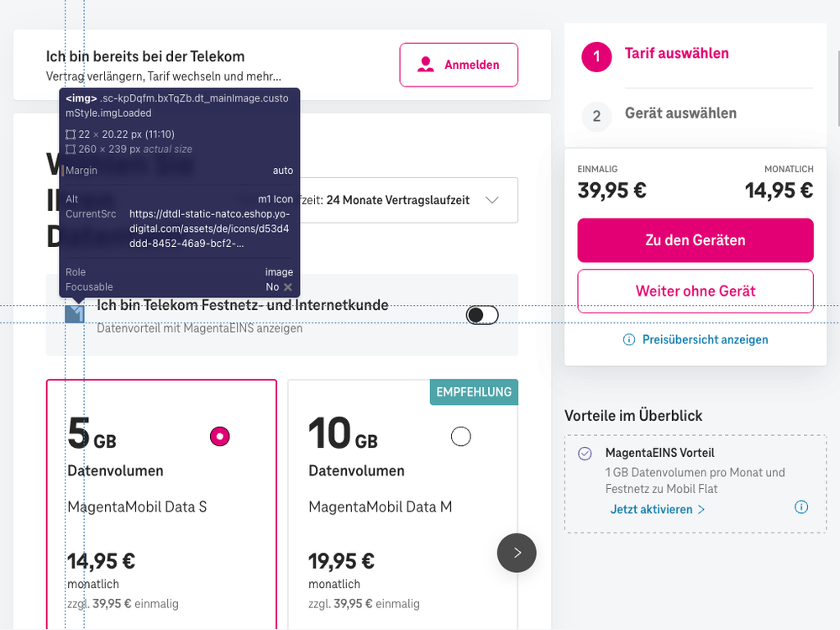Click the info icon beside Preisübersicht anzeigen
The height and width of the screenshot is (630, 840).
(628, 339)
